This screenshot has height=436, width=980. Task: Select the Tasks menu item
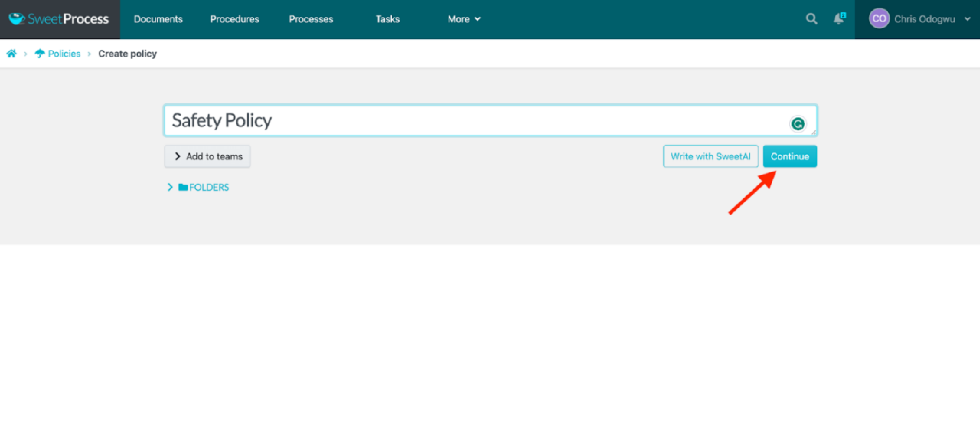tap(387, 19)
